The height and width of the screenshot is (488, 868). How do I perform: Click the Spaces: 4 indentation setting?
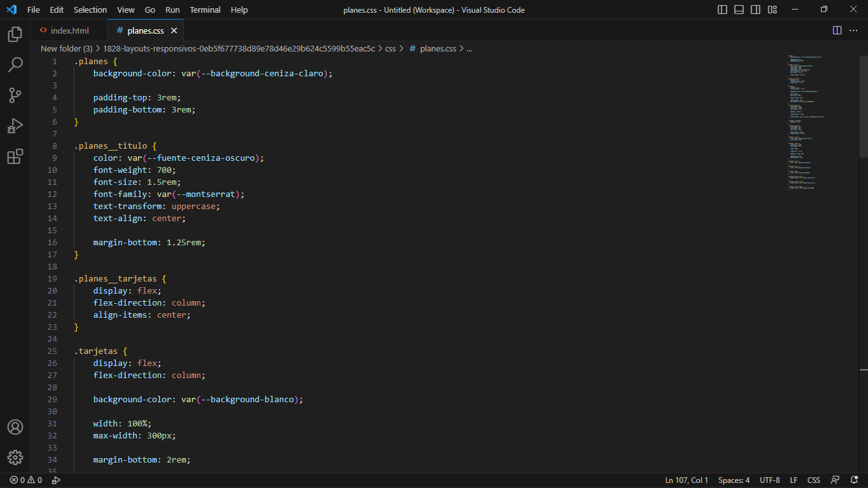734,480
